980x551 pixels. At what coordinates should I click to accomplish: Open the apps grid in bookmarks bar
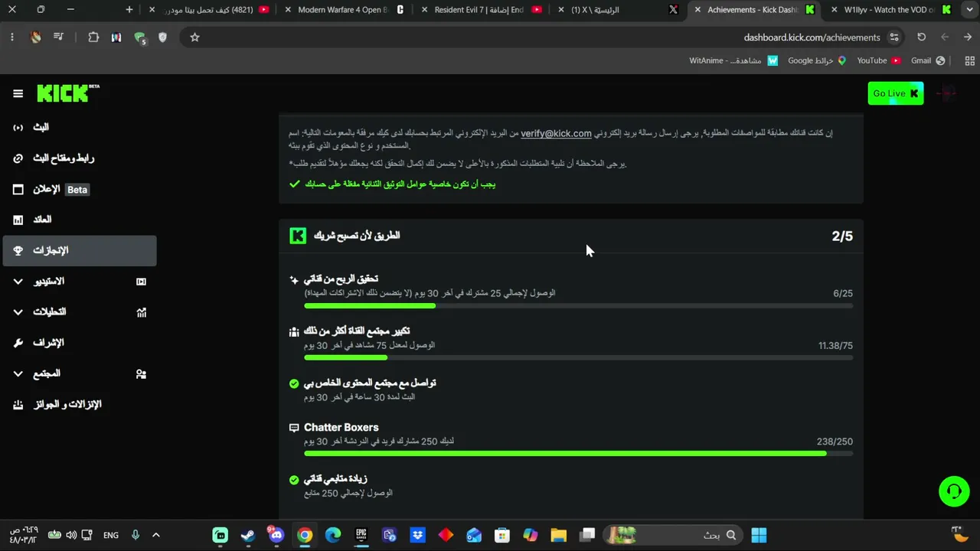coord(969,60)
